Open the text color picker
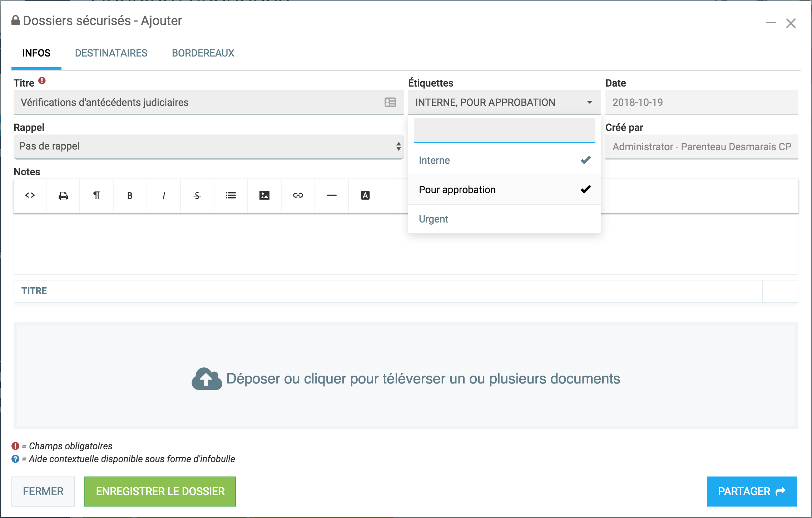812x518 pixels. (365, 195)
